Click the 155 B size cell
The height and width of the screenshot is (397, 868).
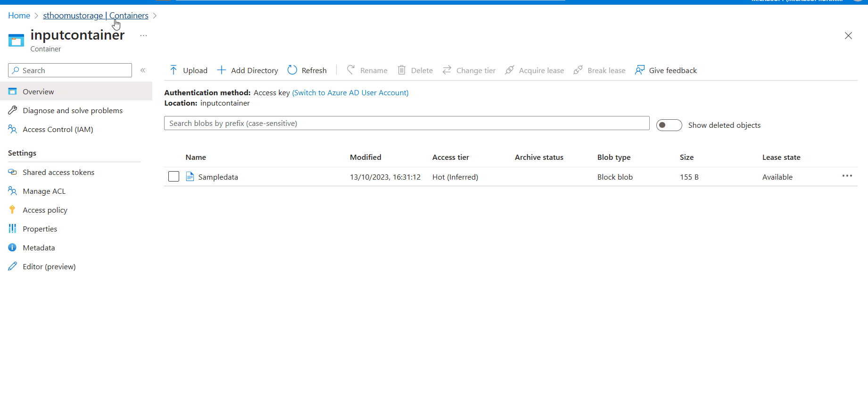[x=689, y=177]
